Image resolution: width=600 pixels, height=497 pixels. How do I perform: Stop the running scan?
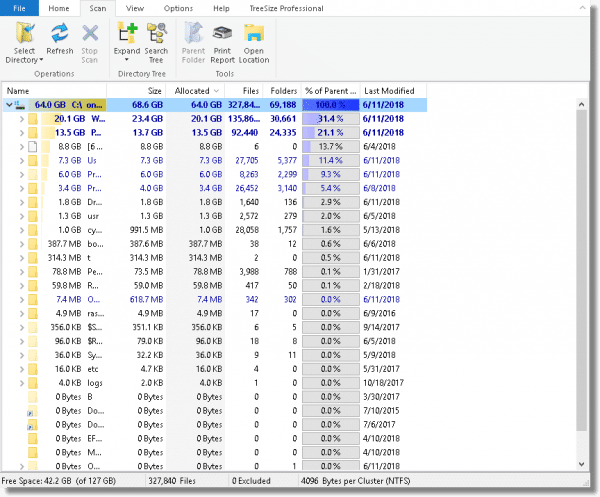click(x=90, y=42)
